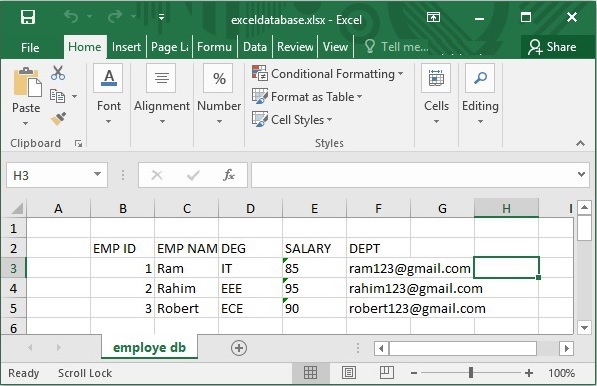Screen dimensions: 597x386
Task: Select the cell containing Rahim
Action: click(x=187, y=288)
